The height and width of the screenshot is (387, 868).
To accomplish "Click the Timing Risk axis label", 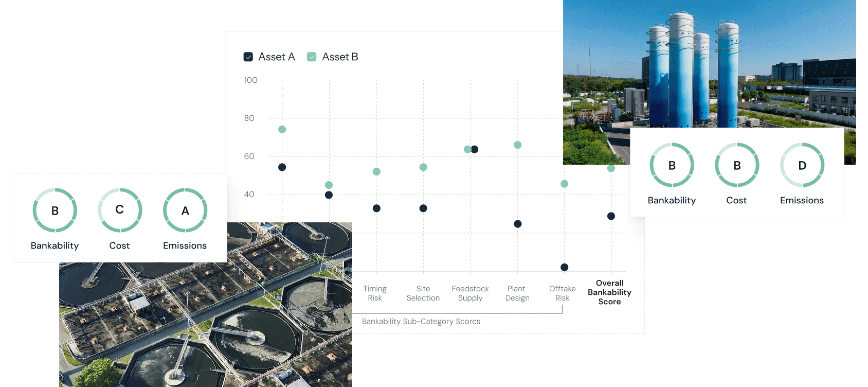I will click(375, 293).
